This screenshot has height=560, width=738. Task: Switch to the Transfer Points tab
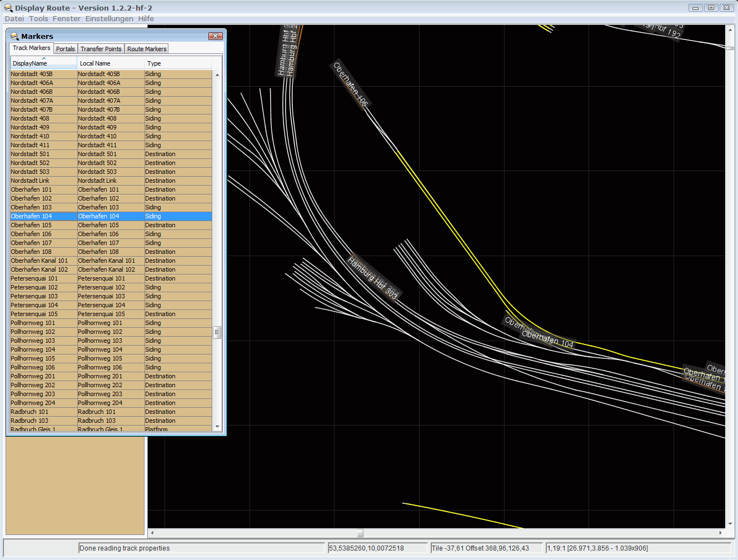pos(101,49)
